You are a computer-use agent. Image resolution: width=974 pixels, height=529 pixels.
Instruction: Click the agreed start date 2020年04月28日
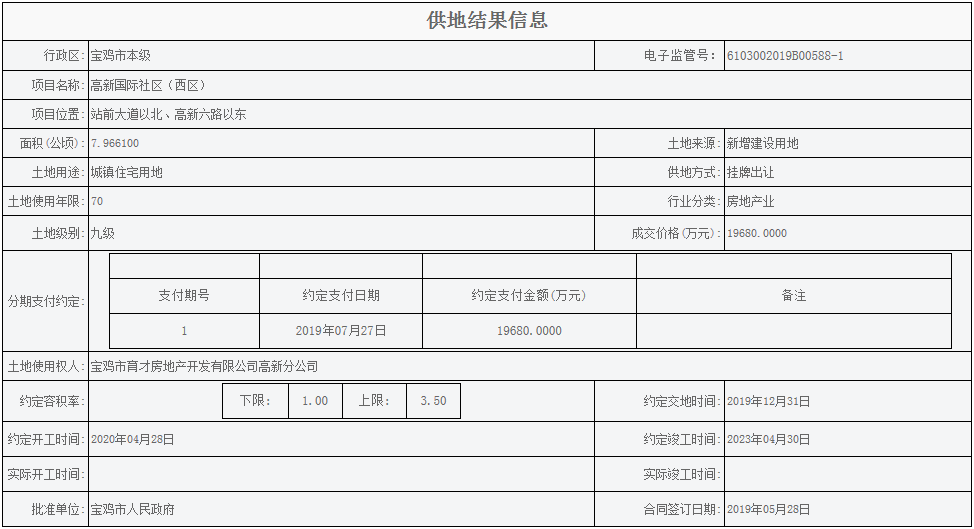click(x=132, y=439)
